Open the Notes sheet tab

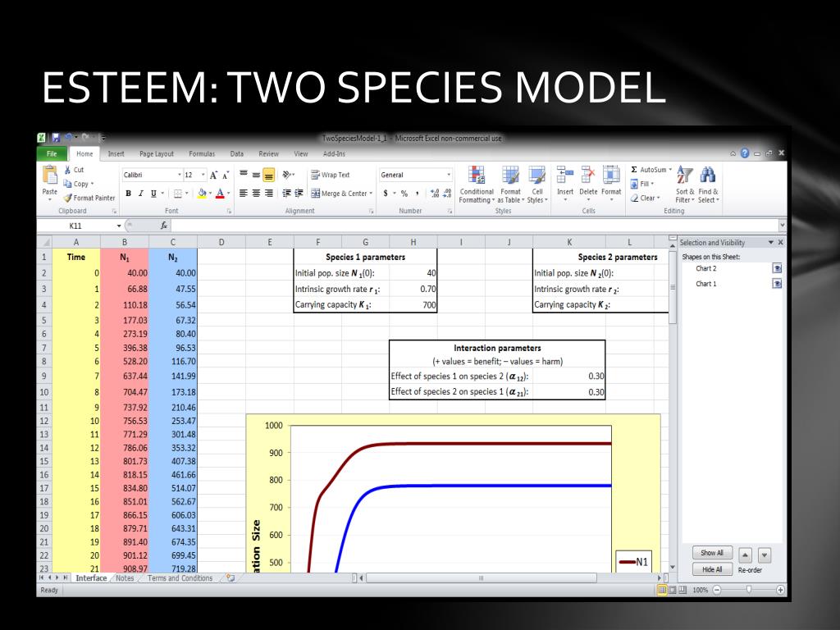[x=125, y=578]
